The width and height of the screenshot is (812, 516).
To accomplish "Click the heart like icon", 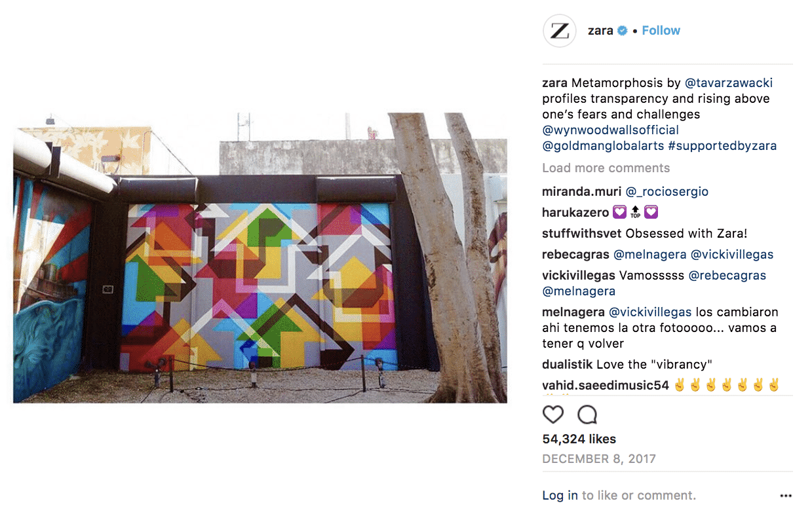I will [553, 415].
